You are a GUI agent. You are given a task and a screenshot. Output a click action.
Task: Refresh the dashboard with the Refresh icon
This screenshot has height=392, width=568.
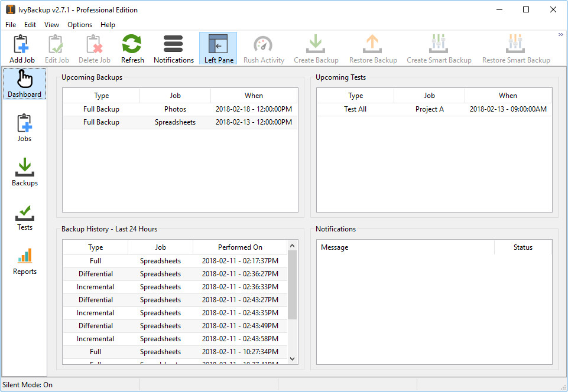[x=132, y=48]
